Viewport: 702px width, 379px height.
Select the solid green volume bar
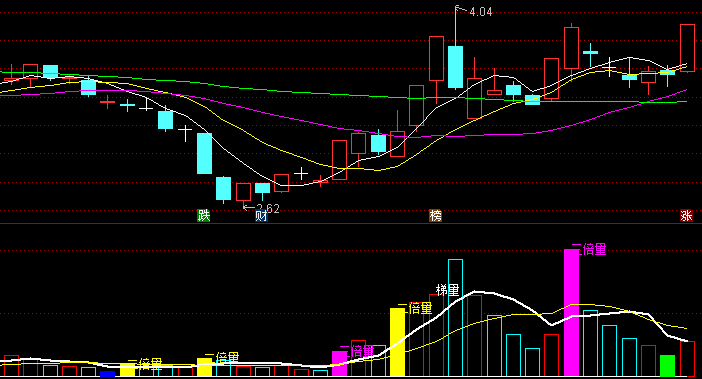pyautogui.click(x=668, y=366)
